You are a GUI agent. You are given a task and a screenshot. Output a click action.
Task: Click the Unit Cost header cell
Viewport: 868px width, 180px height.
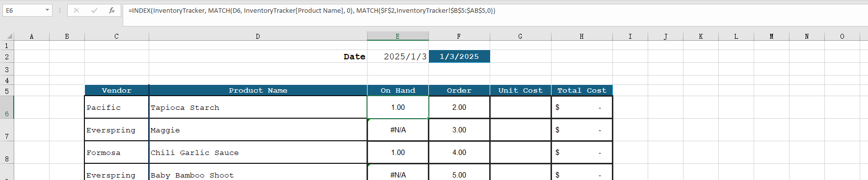[x=520, y=90]
